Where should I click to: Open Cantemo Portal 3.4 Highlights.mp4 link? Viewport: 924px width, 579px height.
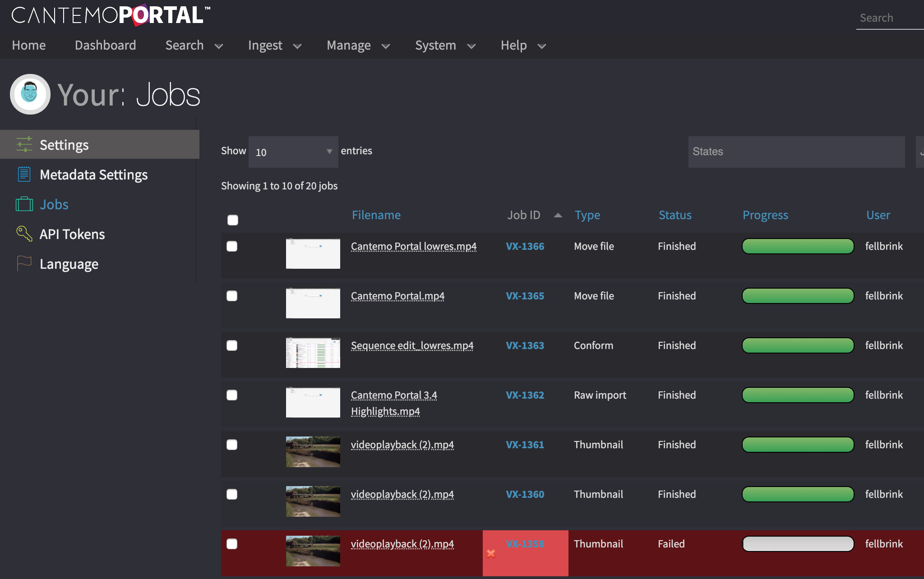pos(394,403)
